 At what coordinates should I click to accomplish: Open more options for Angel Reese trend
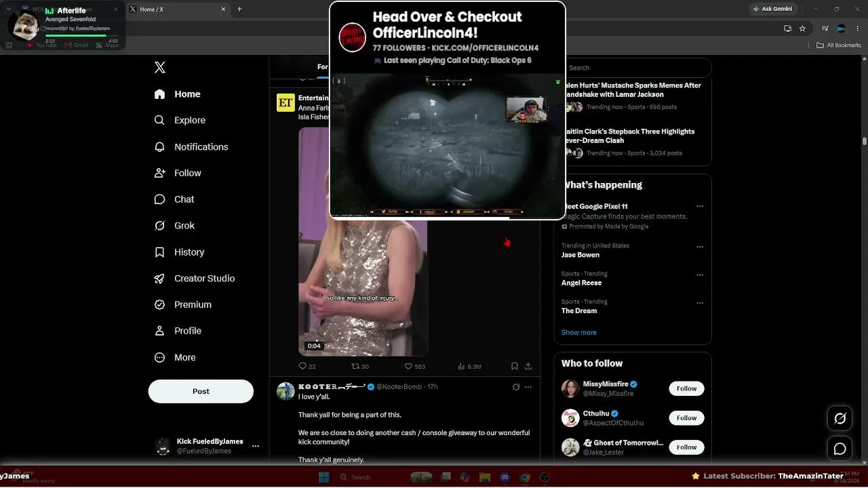pos(700,274)
